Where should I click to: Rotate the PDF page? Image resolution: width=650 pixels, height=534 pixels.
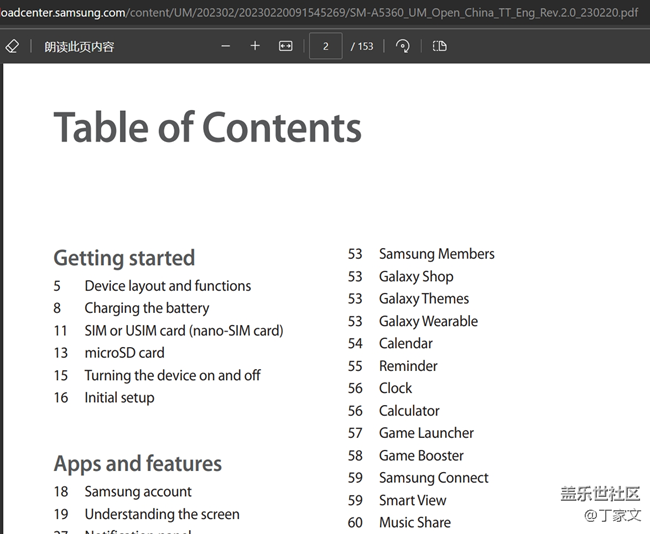point(403,46)
